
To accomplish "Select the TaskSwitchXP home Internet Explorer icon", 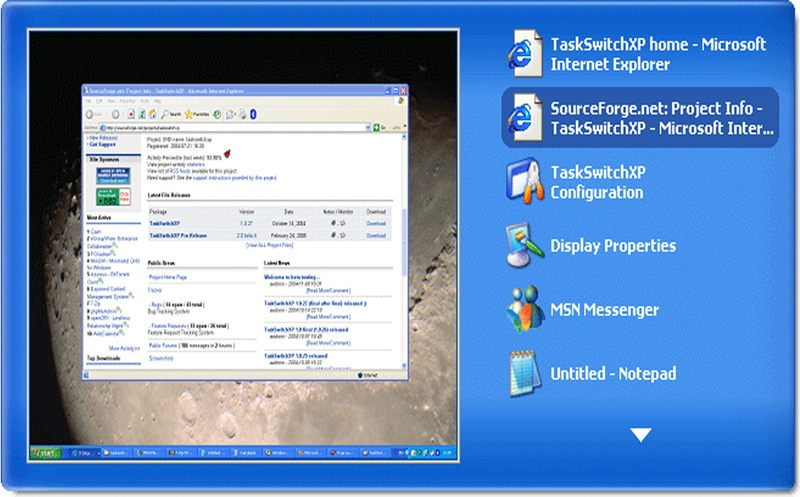I will (x=524, y=54).
